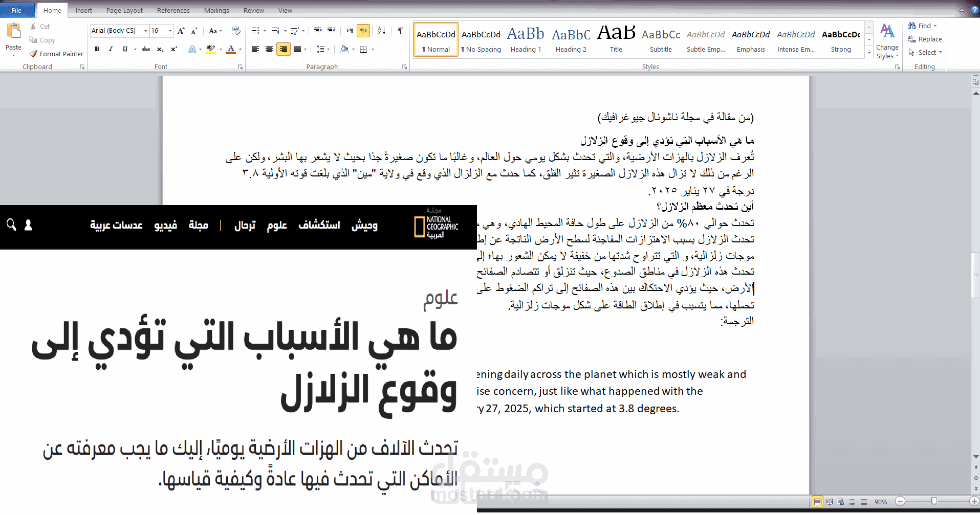Switch to the Page Layout tab
980x515 pixels.
coord(124,10)
